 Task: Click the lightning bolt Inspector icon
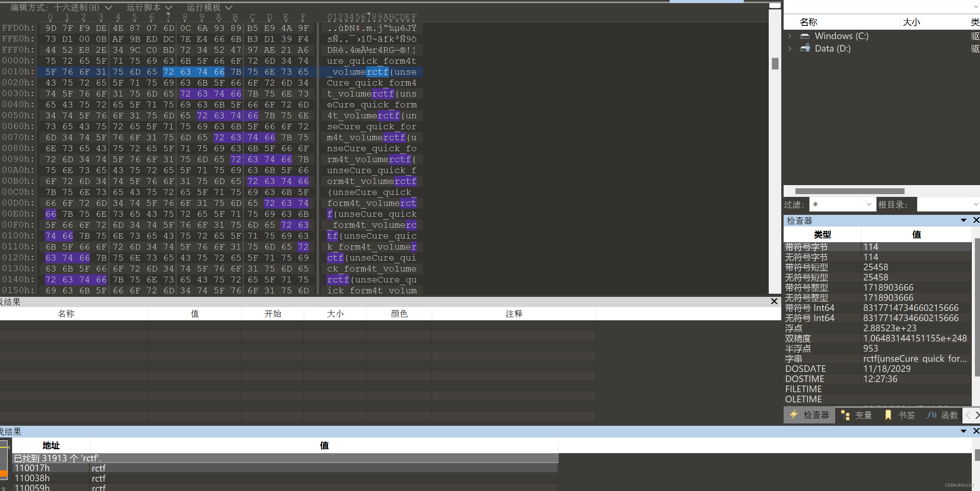tap(794, 415)
